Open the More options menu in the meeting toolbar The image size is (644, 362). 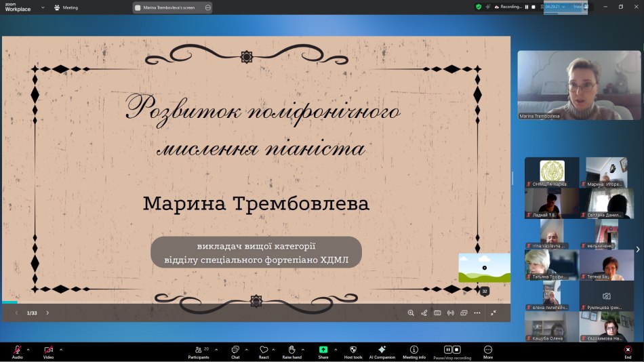487,350
